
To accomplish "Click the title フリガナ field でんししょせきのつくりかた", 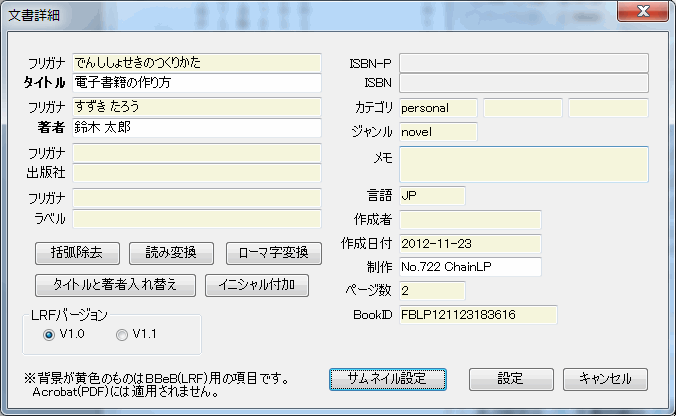I will coord(196,62).
